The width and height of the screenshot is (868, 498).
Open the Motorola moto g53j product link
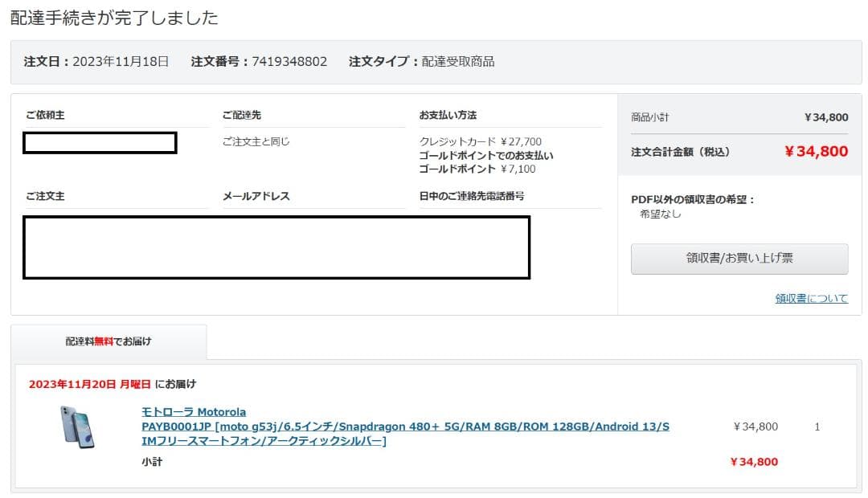(321, 427)
